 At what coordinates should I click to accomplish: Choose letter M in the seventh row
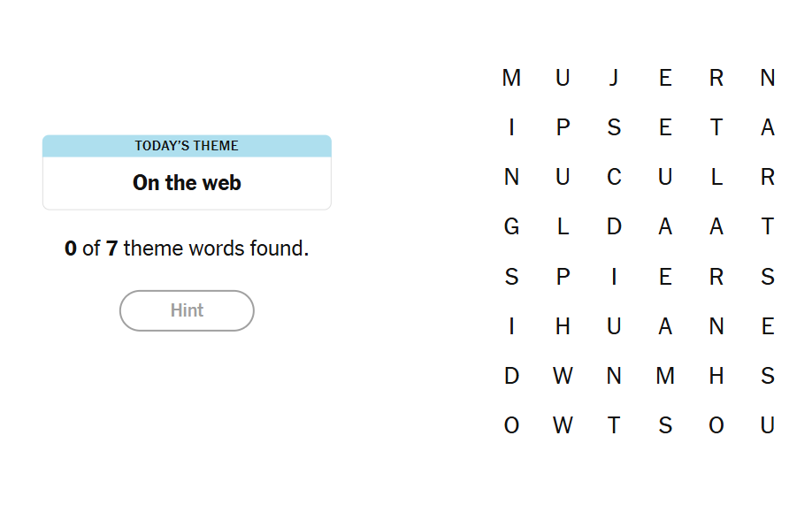point(665,377)
